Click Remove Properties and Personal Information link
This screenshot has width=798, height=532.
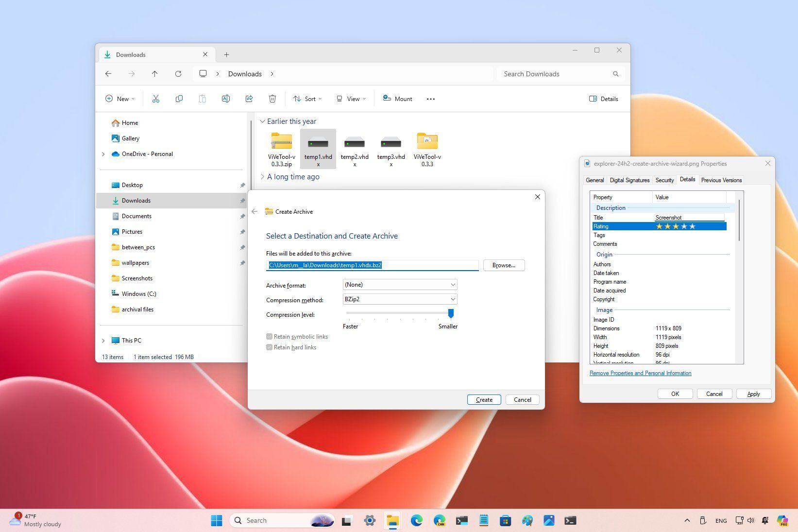tap(640, 373)
